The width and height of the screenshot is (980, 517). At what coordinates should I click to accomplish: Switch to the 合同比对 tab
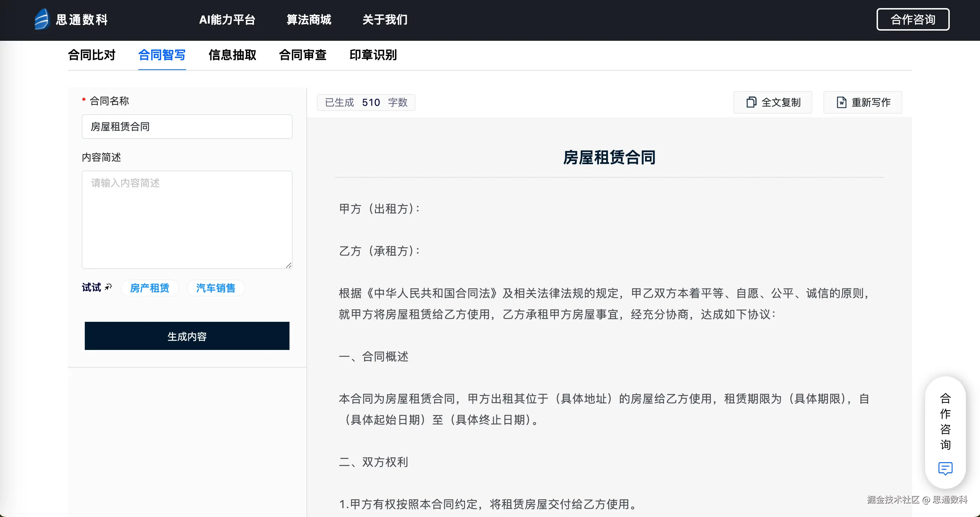click(x=92, y=55)
